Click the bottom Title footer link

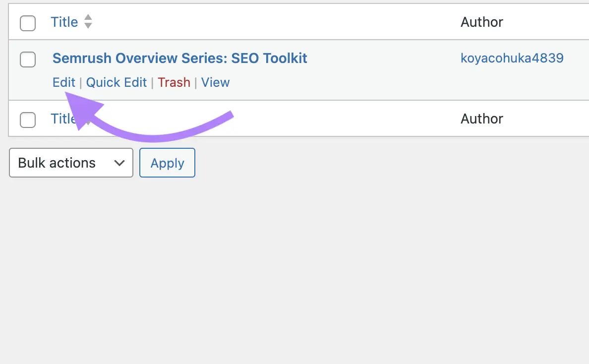62,119
